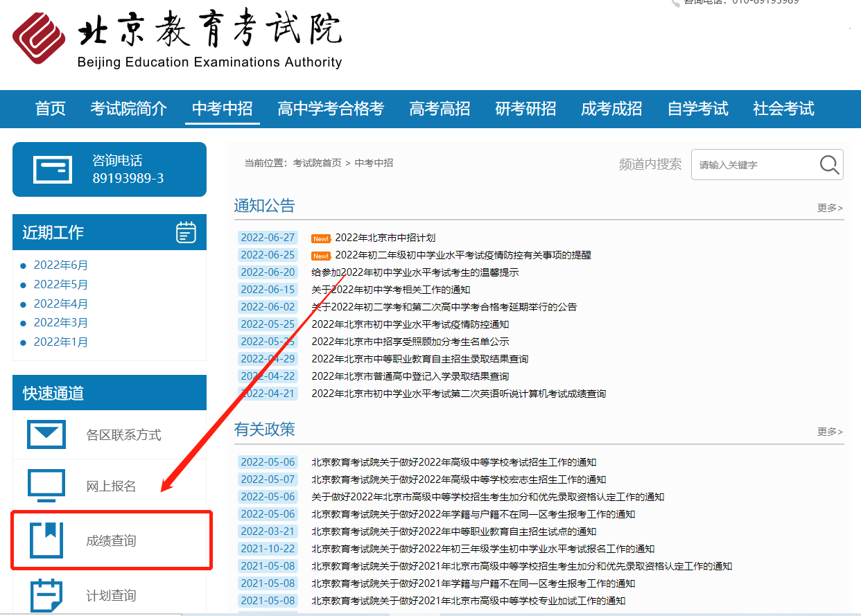Open 2022年6月 under 近期工作
The image size is (861, 616).
pyautogui.click(x=61, y=265)
